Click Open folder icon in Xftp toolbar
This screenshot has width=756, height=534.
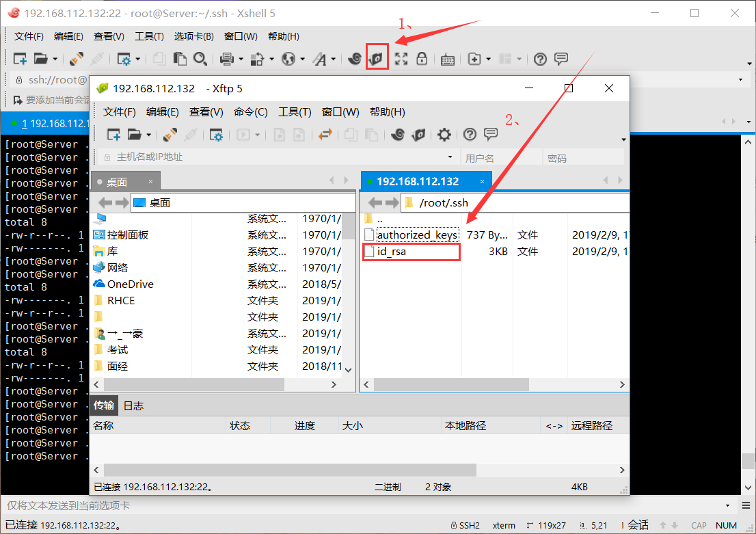(x=135, y=135)
